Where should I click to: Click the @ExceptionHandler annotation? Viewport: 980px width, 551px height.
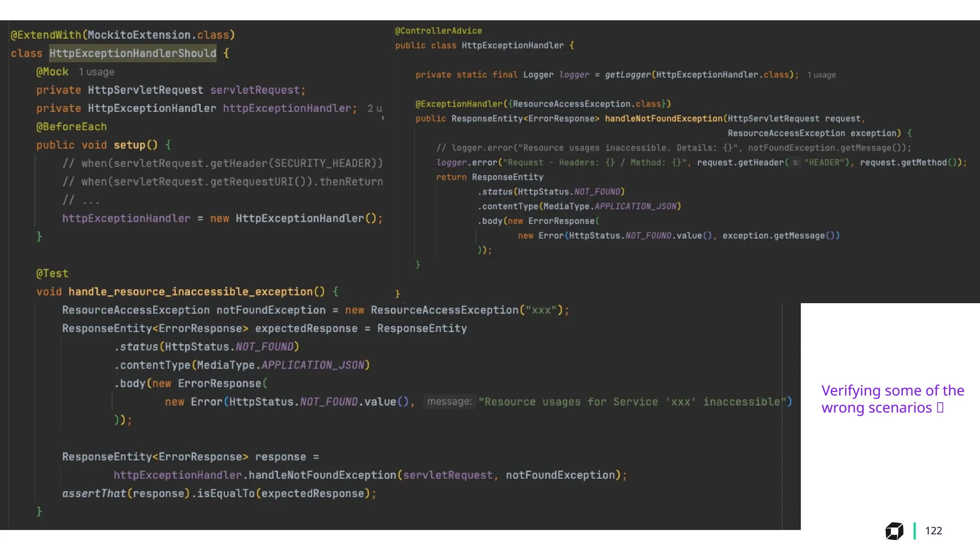point(458,104)
